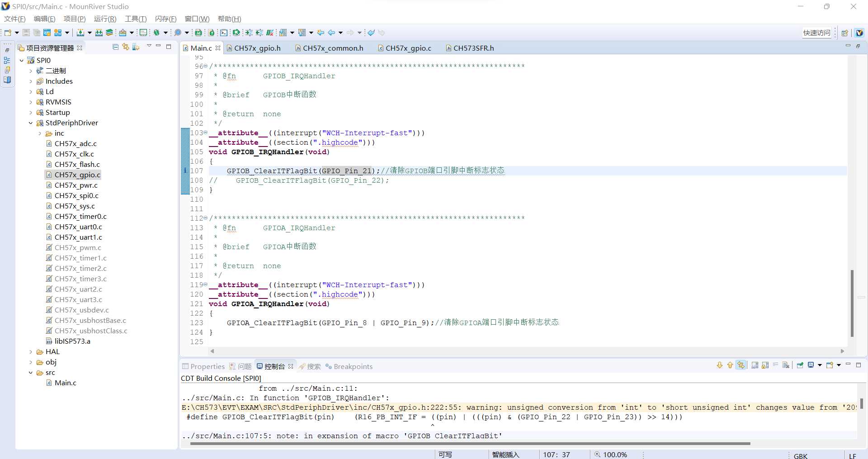Toggle link with editor in explorer
The image size is (868, 459).
126,47
